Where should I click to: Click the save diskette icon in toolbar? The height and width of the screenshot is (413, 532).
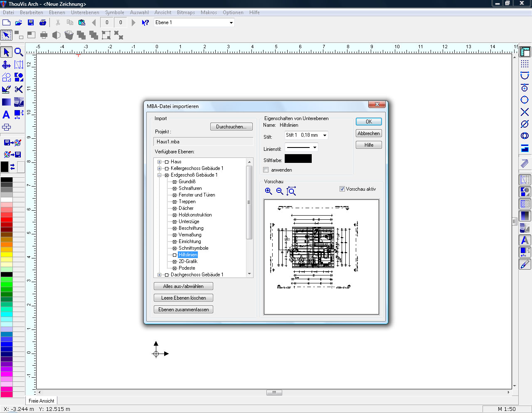(x=31, y=22)
